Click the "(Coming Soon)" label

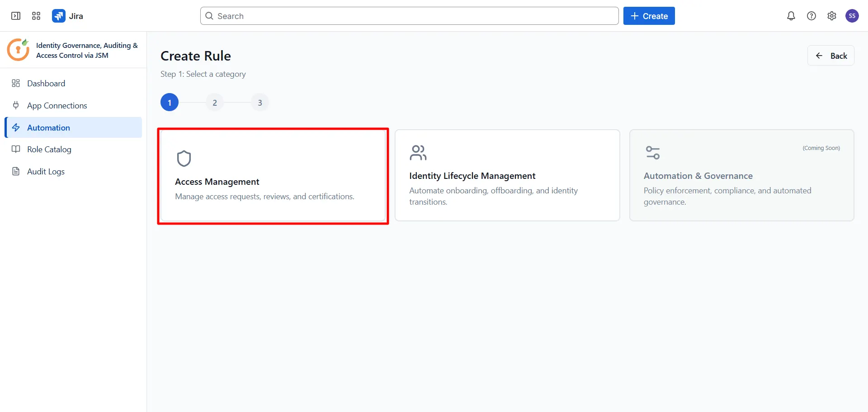821,148
